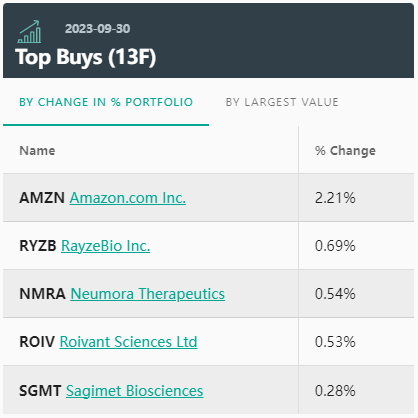Click the 2023-09-30 date label

98,29
